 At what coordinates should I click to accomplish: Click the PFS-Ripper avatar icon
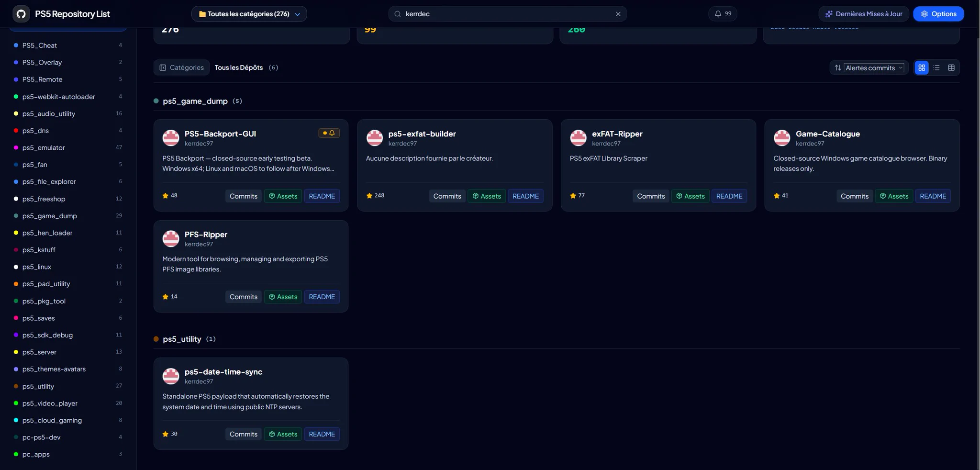click(171, 238)
